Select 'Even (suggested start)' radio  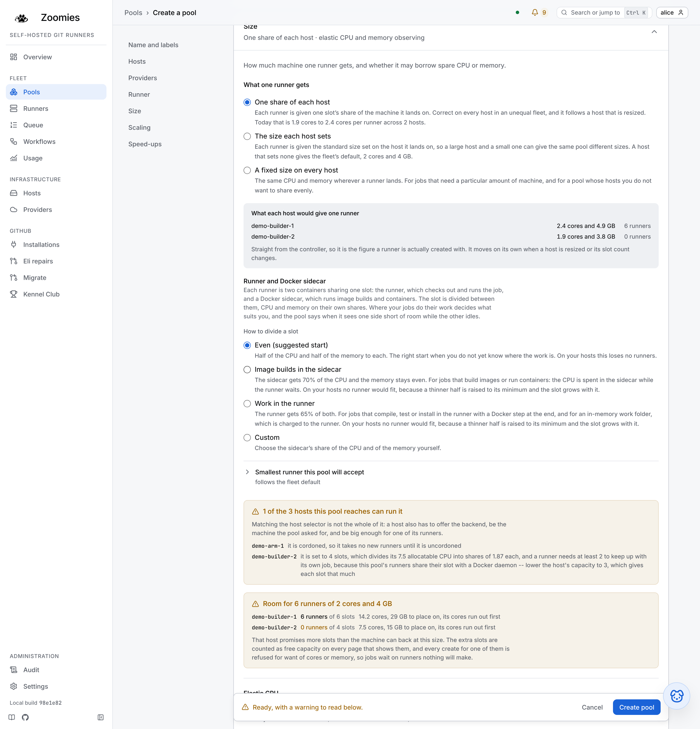(247, 345)
